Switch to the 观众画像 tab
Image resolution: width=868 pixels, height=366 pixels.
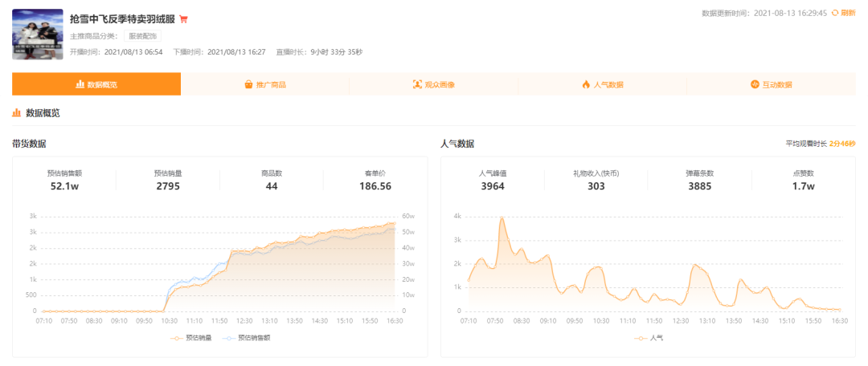(x=433, y=84)
